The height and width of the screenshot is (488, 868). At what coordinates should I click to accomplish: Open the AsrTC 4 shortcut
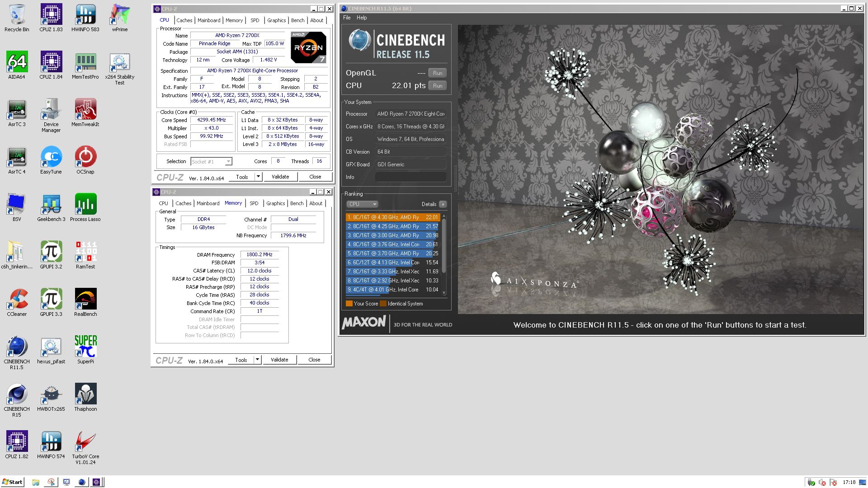pos(17,160)
